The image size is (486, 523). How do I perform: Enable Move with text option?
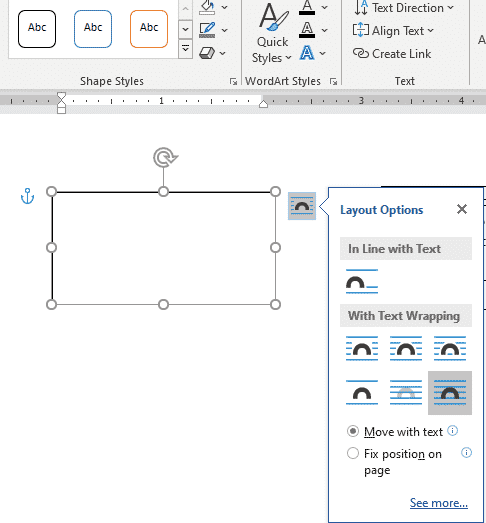point(395,432)
